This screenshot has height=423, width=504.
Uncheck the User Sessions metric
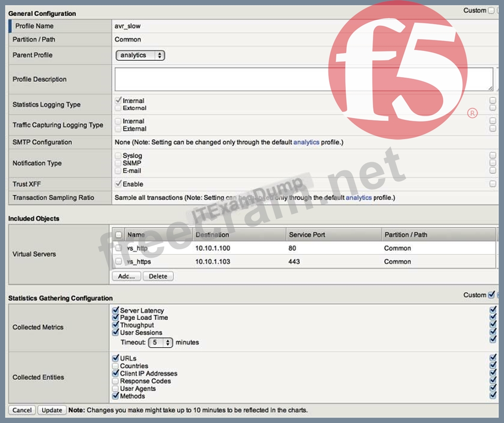click(116, 332)
